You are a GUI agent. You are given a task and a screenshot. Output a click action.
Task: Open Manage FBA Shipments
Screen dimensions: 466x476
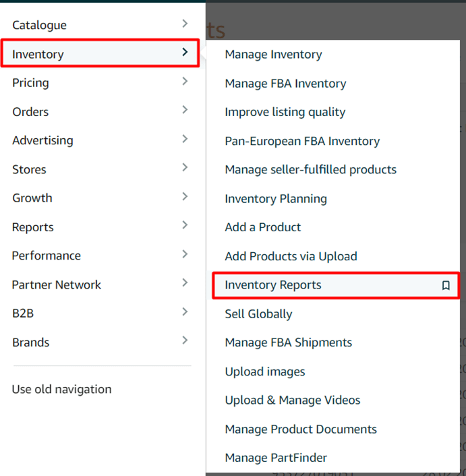pyautogui.click(x=289, y=343)
